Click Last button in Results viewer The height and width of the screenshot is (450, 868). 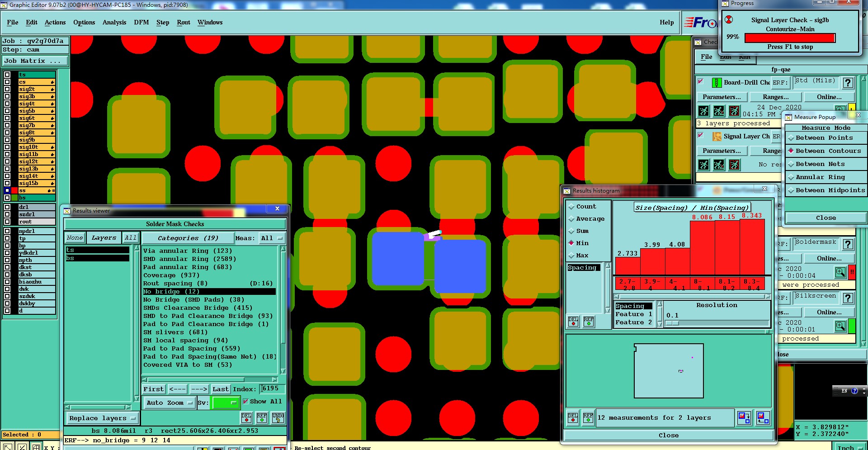click(221, 389)
